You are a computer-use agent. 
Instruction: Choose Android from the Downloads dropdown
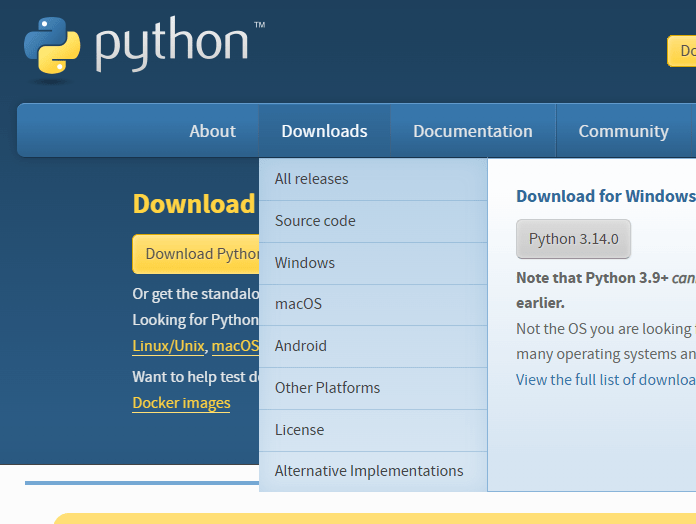click(x=301, y=346)
